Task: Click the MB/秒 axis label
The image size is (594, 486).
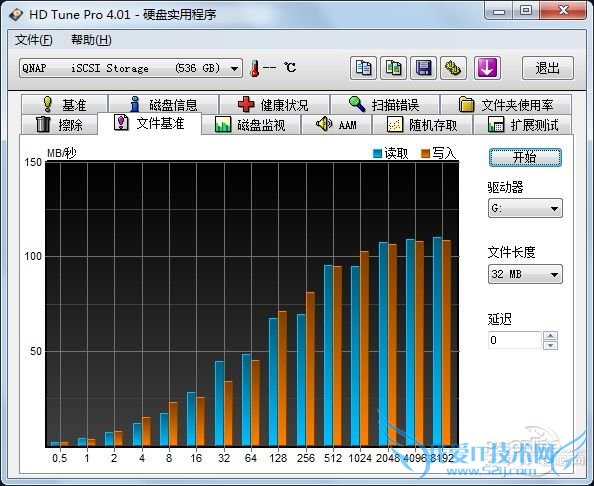Action: point(62,153)
